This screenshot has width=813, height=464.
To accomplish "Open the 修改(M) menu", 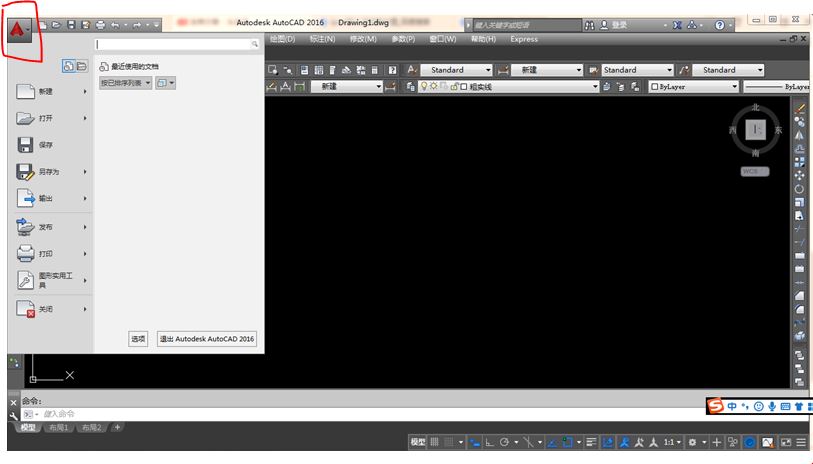I will pyautogui.click(x=363, y=39).
